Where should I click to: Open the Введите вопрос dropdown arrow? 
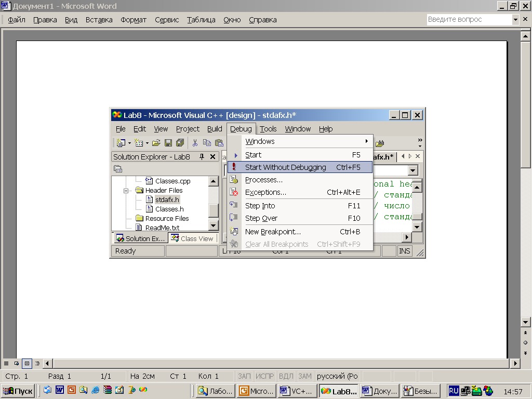click(515, 20)
